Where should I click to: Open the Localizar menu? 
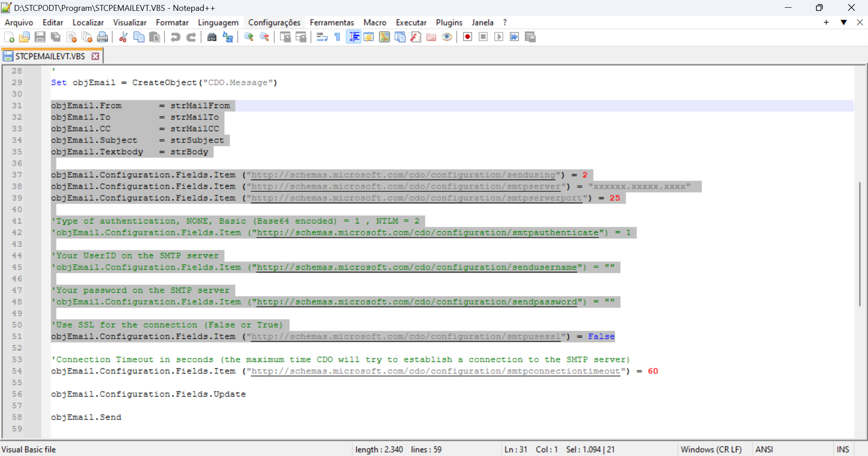(88, 23)
